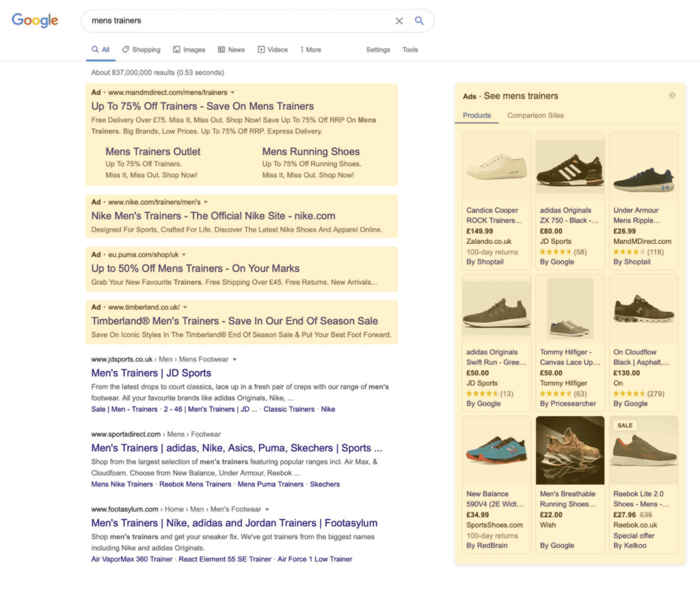Click 'By Google' under Men's Breathable Running Shoes
The image size is (700, 593).
[556, 546]
